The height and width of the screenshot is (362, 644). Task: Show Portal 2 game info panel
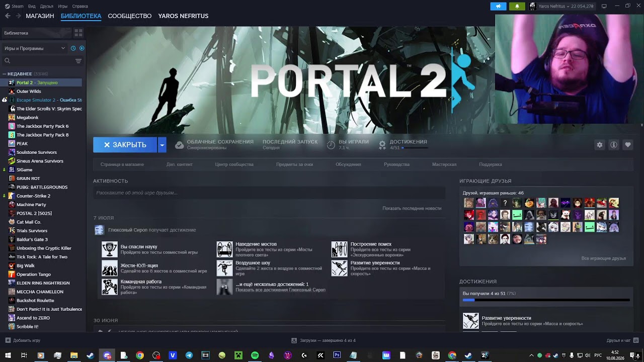[x=614, y=145]
